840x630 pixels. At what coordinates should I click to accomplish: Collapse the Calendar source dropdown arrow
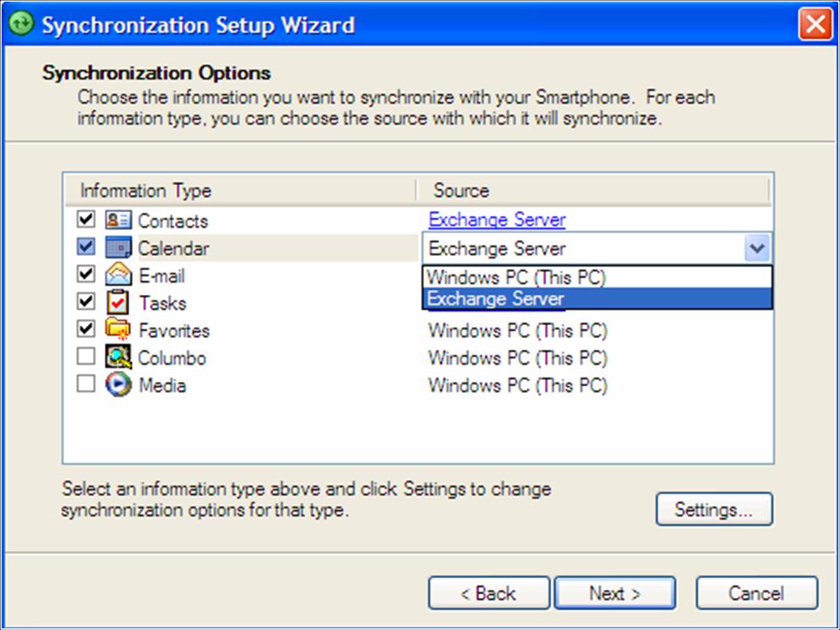tap(757, 248)
